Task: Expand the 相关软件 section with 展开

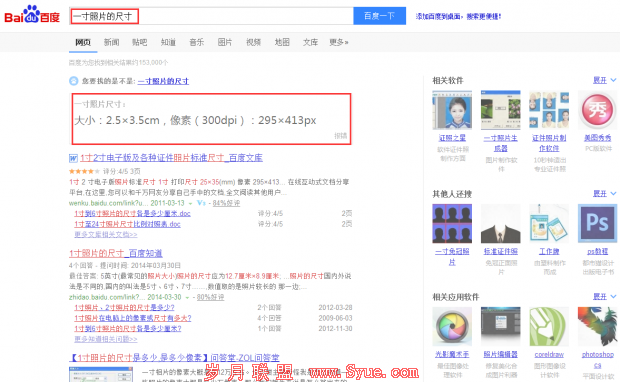Action: click(x=604, y=80)
